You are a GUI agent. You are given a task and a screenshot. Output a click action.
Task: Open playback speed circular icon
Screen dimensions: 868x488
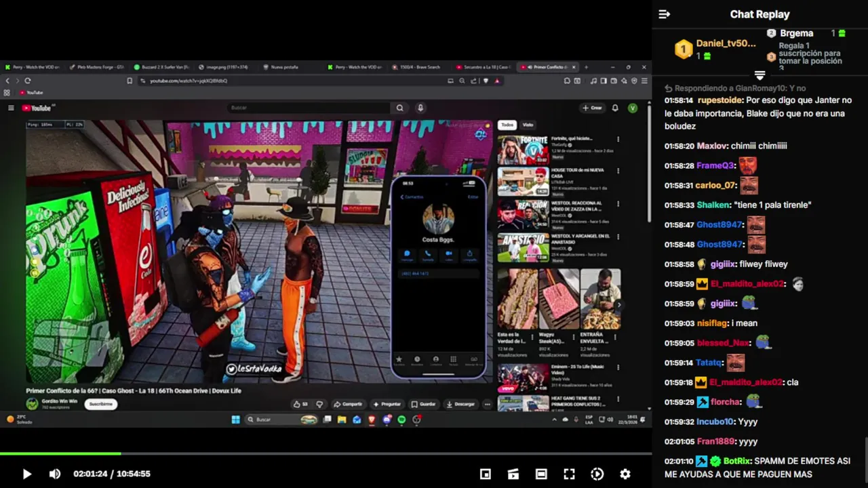click(597, 474)
